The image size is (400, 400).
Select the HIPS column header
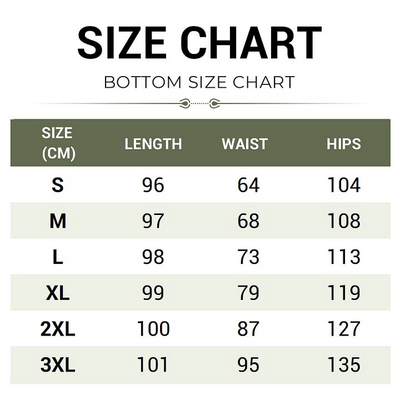(344, 144)
